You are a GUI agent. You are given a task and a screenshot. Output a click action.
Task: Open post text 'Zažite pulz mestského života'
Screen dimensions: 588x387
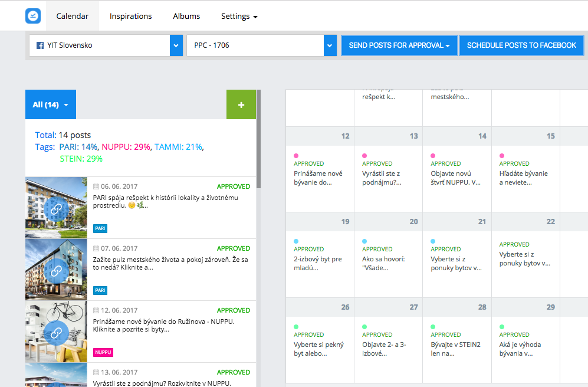170,263
